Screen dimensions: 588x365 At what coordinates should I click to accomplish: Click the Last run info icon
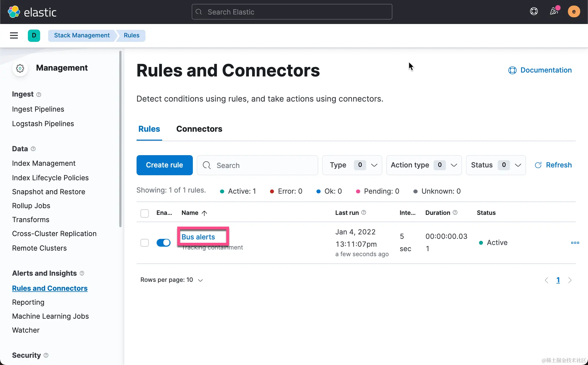click(x=364, y=213)
